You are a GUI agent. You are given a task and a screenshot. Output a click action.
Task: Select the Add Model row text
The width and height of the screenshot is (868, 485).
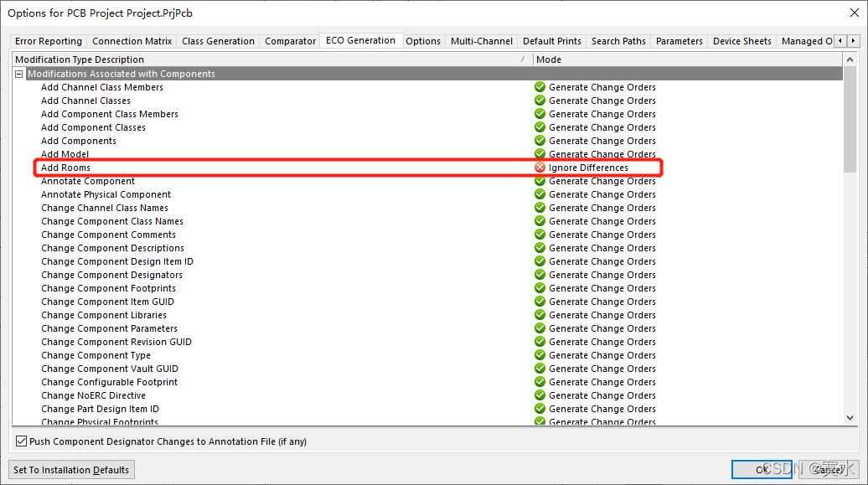click(x=65, y=154)
